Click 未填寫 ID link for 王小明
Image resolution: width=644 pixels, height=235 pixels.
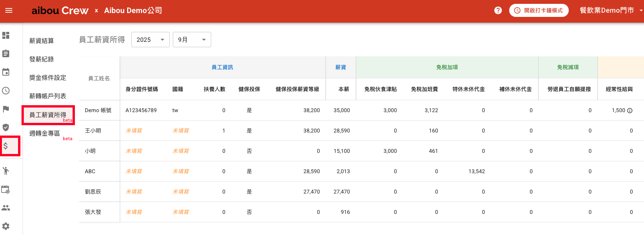click(134, 131)
